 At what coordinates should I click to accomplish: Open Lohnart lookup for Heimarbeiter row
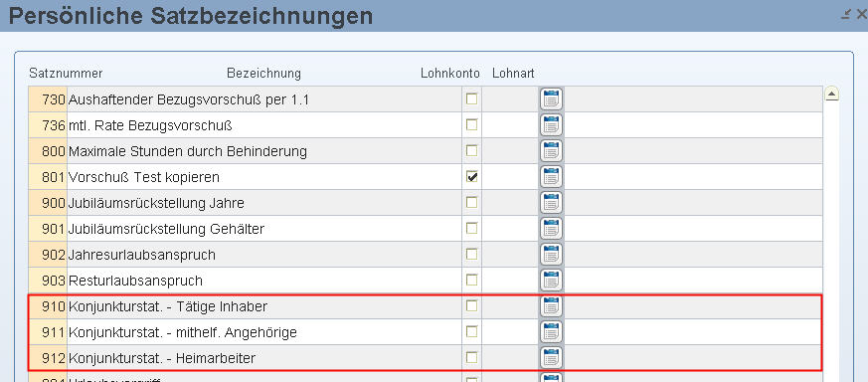[x=551, y=358]
